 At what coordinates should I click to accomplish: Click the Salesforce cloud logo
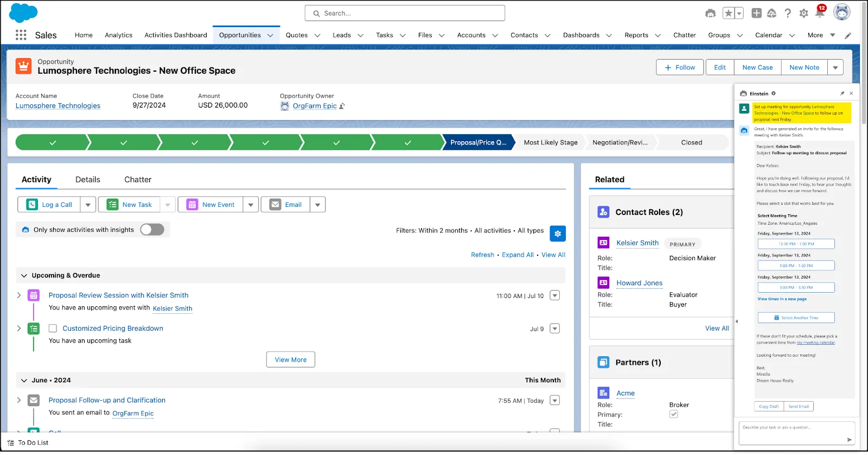pyautogui.click(x=23, y=12)
